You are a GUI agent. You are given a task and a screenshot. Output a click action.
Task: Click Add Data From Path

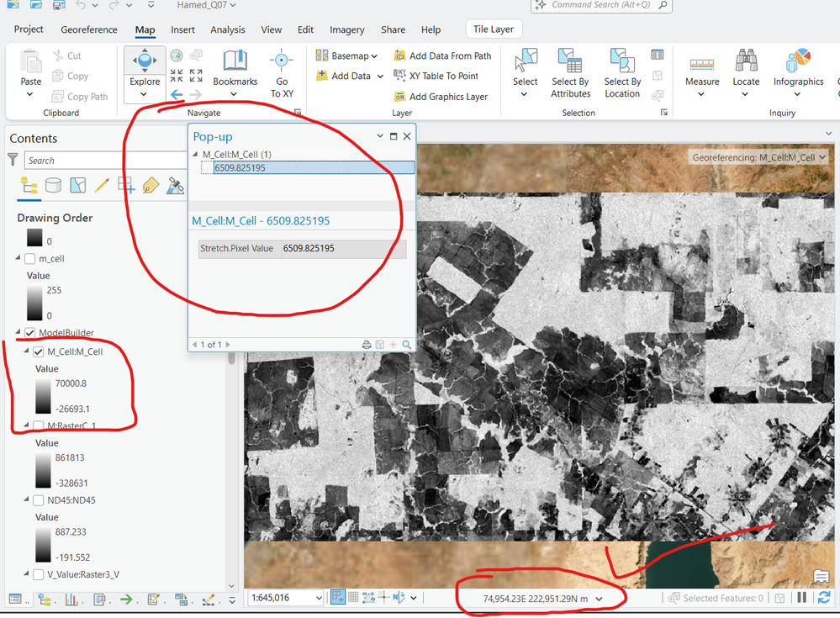(442, 55)
